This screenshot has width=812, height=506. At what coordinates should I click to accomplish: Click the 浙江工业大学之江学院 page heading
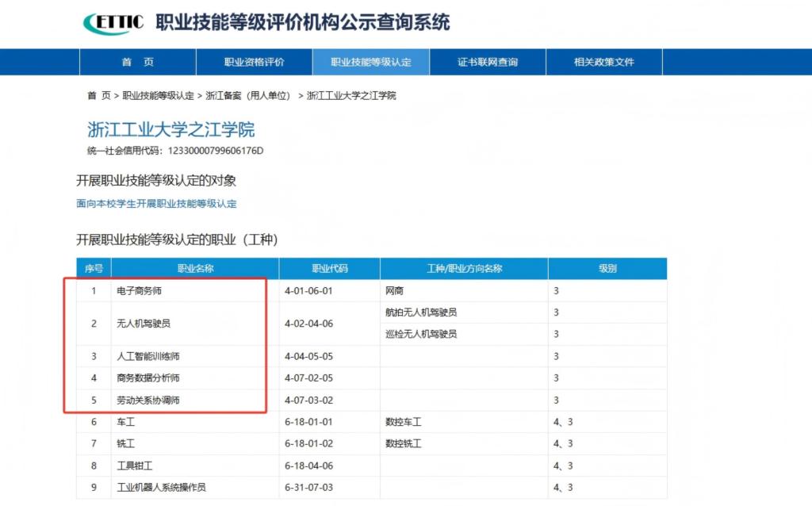pos(170,130)
